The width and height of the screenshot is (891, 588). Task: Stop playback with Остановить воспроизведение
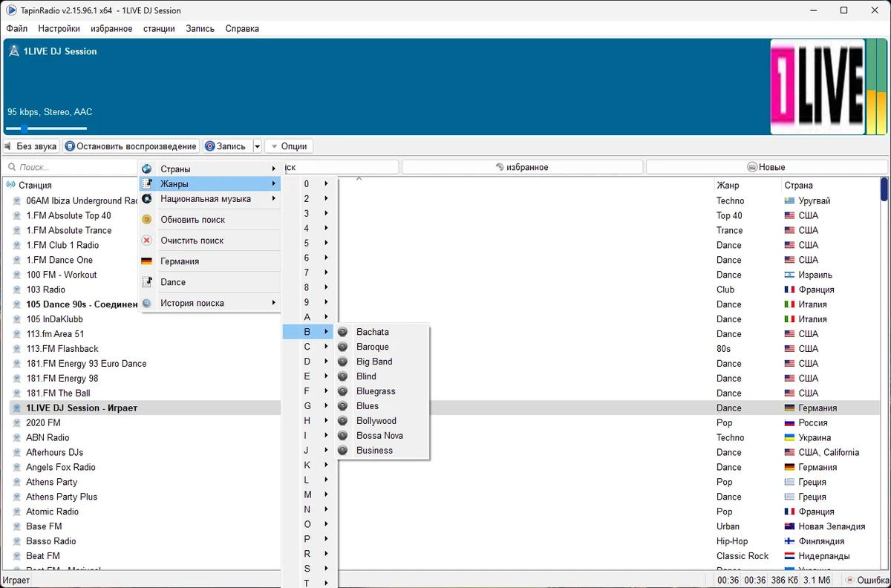[131, 146]
